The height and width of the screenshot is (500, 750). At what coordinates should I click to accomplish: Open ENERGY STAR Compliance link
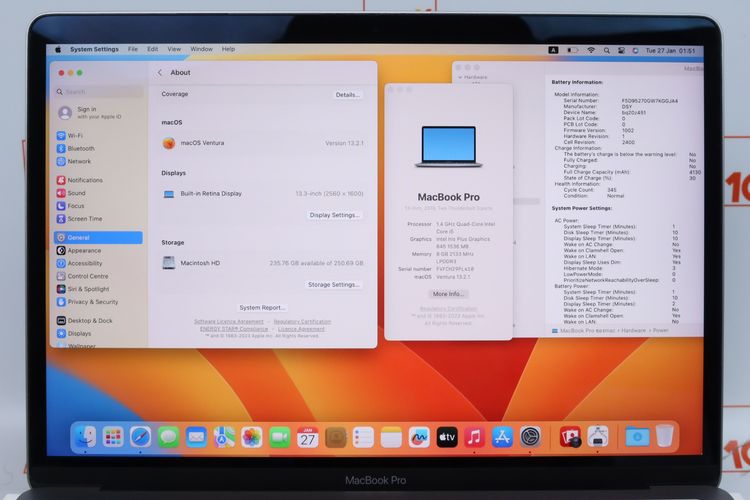(234, 329)
